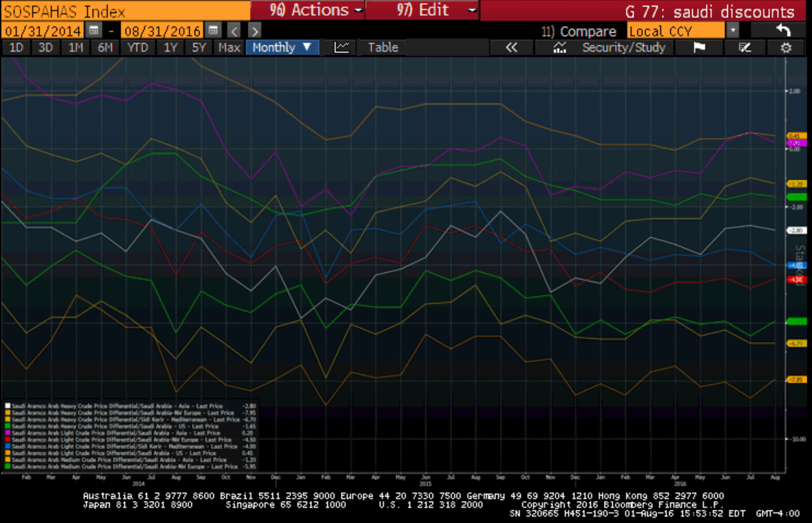Click the -7.95 price tag
This screenshot has width=812, height=523.
(796, 380)
